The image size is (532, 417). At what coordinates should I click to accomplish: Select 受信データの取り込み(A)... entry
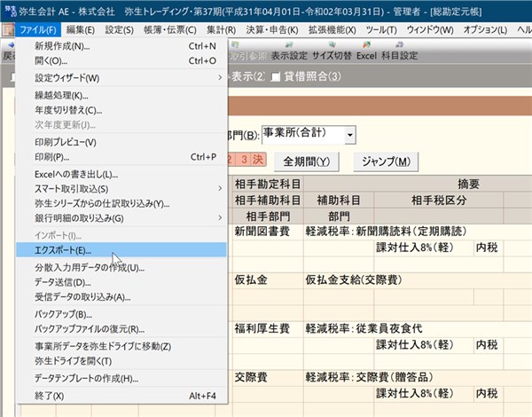click(x=121, y=297)
